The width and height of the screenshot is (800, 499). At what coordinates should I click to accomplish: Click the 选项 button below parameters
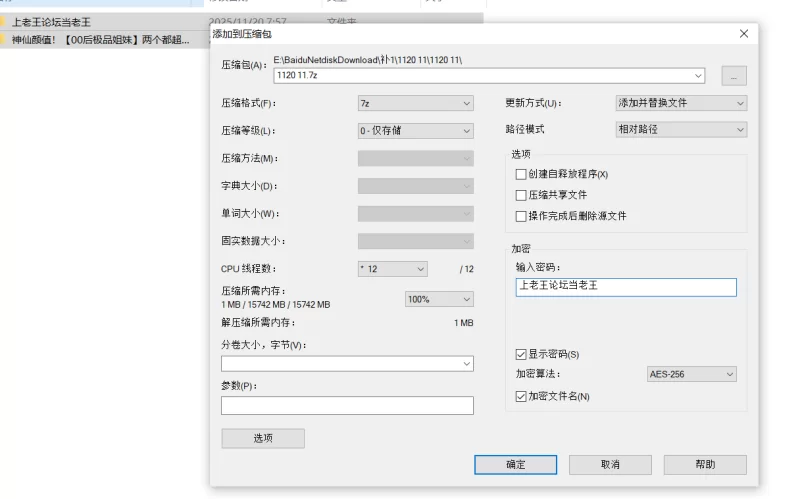[x=263, y=438]
